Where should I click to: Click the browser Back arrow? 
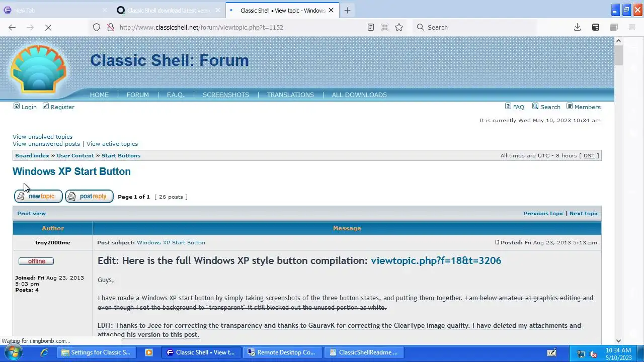[x=12, y=27]
